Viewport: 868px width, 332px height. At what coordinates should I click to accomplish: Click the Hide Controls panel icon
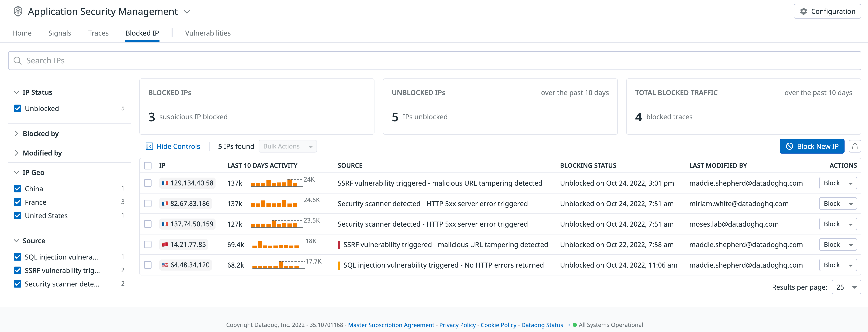(x=149, y=146)
